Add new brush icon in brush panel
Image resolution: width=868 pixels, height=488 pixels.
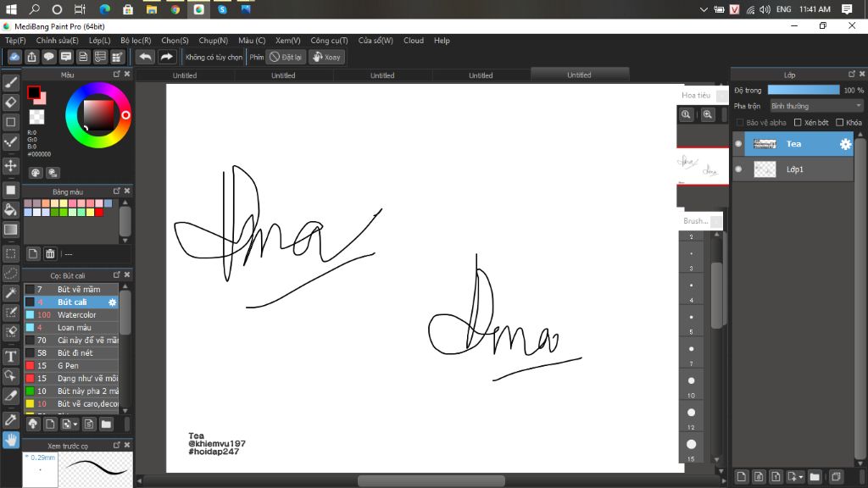50,424
